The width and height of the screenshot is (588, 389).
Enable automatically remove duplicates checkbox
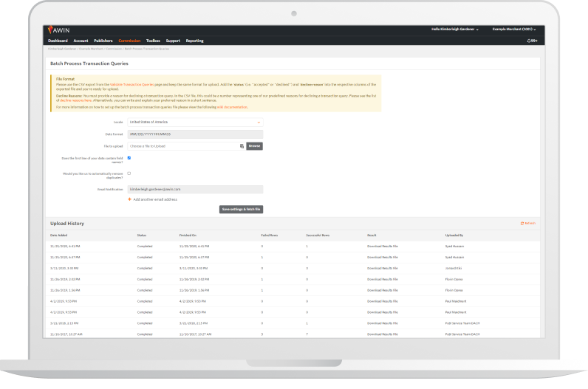129,173
